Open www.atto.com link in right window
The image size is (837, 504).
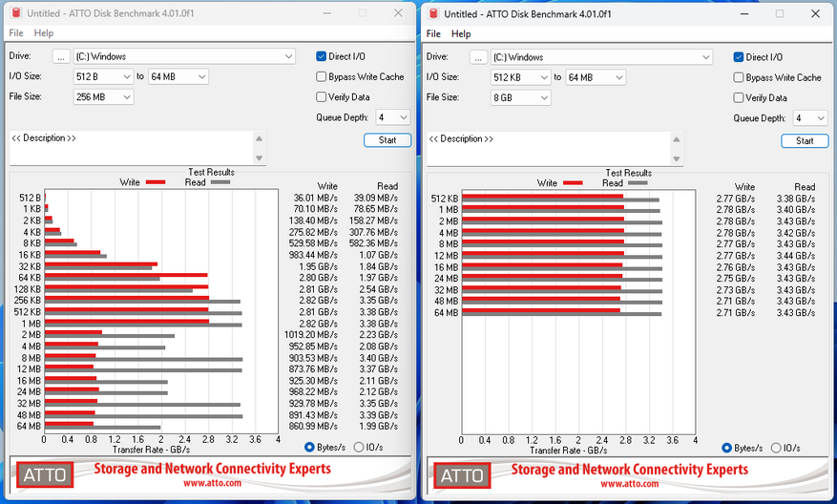[630, 484]
